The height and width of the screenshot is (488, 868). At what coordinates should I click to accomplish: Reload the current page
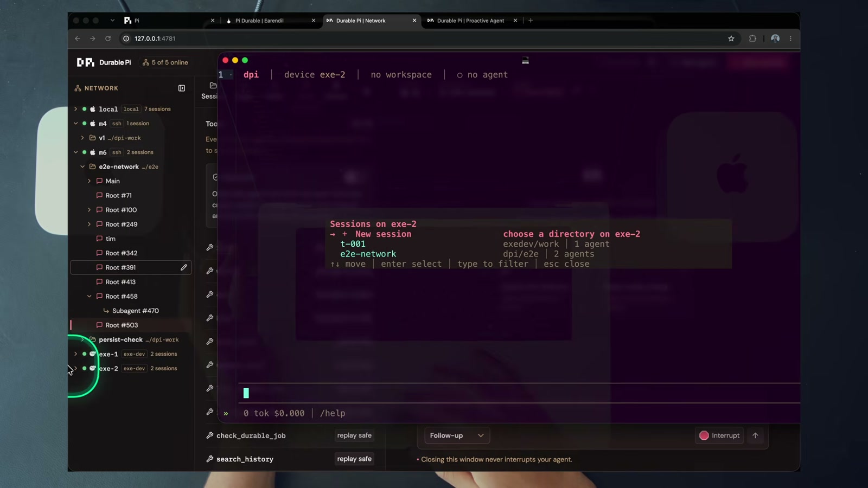(108, 38)
